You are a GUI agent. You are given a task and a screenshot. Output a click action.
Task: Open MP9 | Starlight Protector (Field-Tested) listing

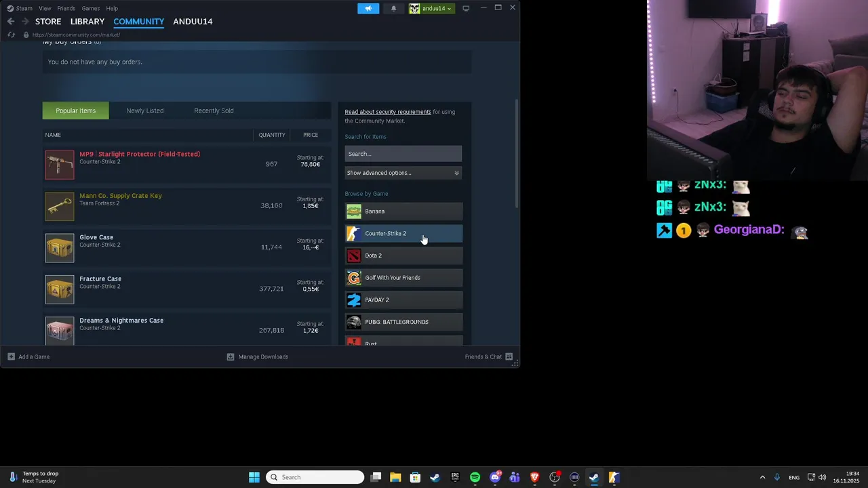tap(140, 154)
